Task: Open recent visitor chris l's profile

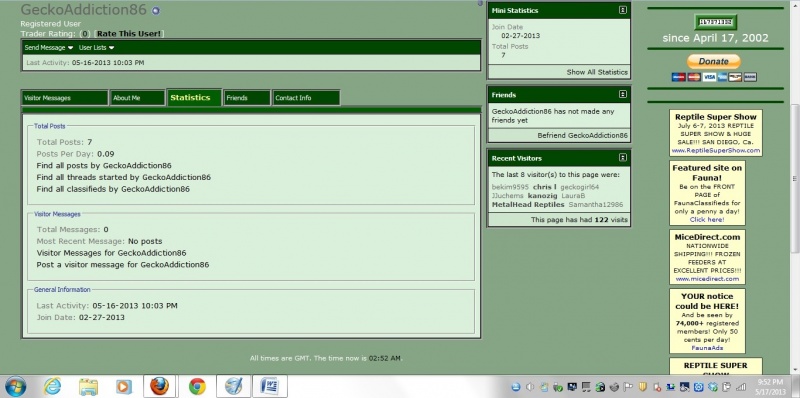Action: tap(544, 187)
